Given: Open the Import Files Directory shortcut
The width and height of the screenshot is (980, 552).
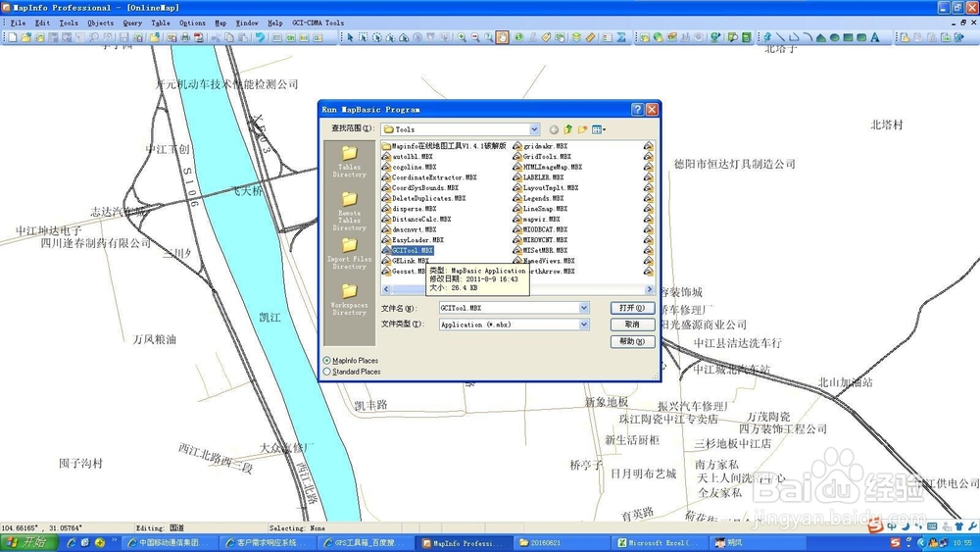Looking at the screenshot, I should coord(350,253).
